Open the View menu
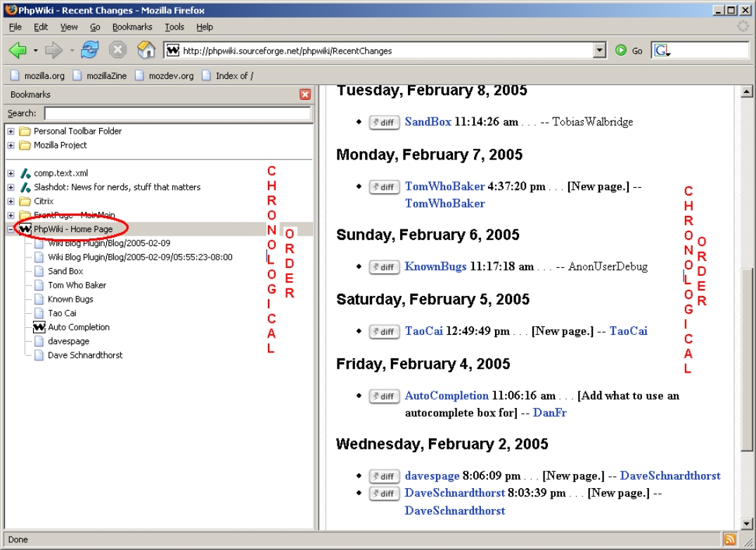This screenshot has width=756, height=550. [x=69, y=27]
